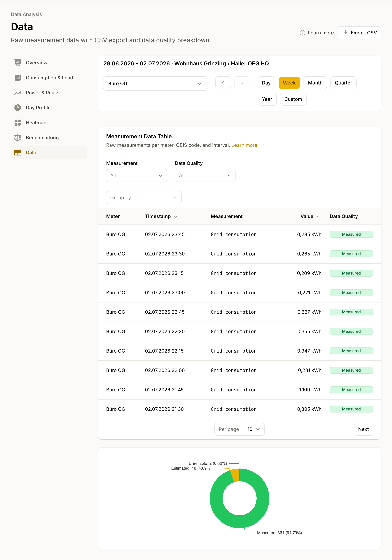Image resolution: width=392 pixels, height=560 pixels.
Task: Select the Custom time range
Action: [293, 99]
